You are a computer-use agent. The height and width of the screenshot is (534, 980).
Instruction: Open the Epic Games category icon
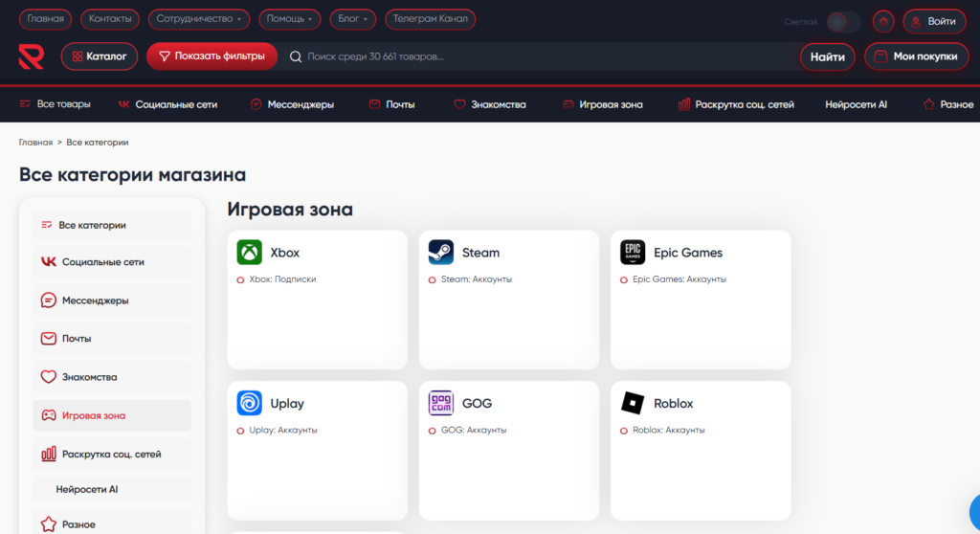633,252
